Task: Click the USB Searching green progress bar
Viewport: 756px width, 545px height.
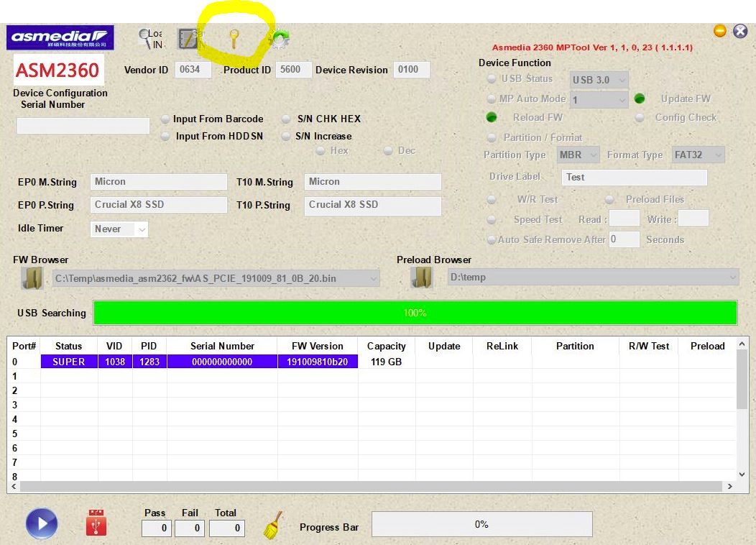Action: click(415, 313)
